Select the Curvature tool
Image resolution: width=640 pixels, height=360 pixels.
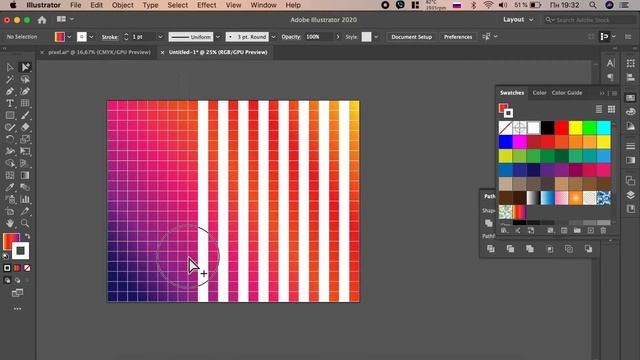tap(25, 91)
